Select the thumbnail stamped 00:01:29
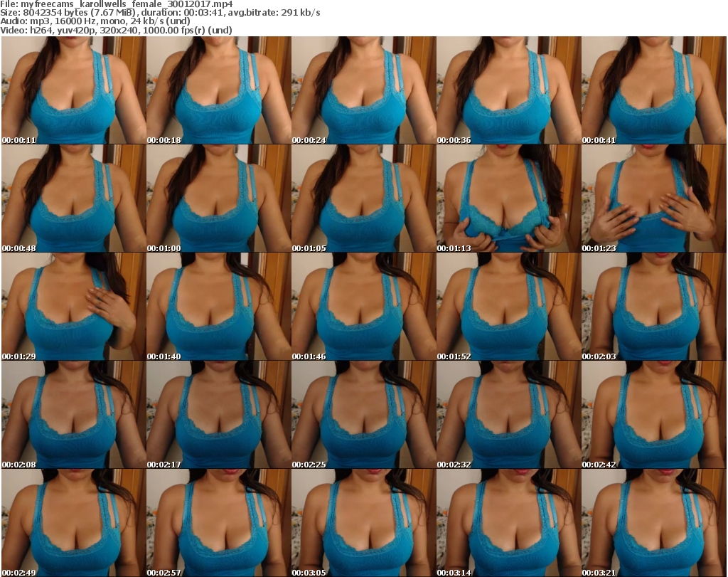Screen dimensions: 728x577 [x=74, y=307]
